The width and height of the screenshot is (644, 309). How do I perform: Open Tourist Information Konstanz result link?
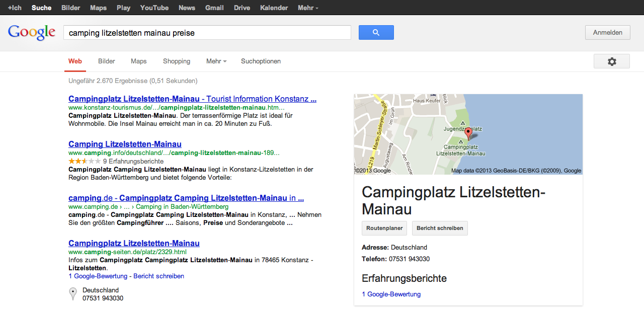[x=192, y=99]
